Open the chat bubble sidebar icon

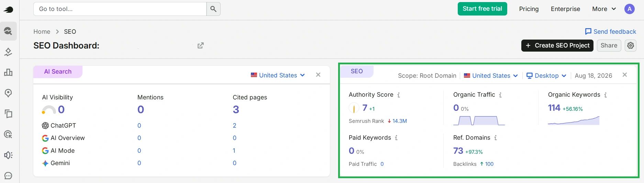8,176
